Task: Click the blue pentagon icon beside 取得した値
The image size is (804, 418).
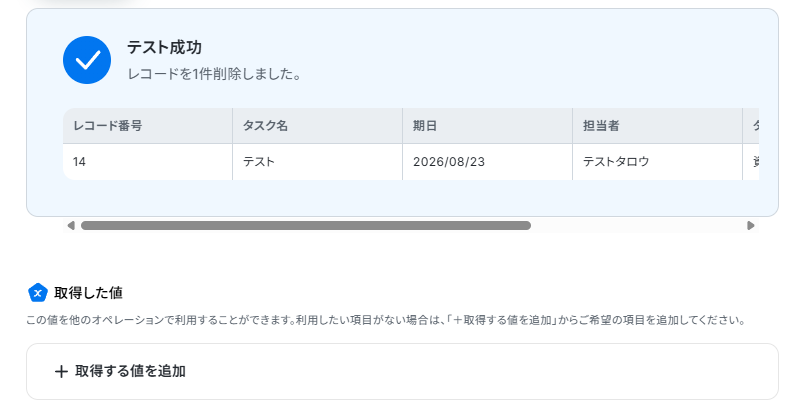Action: [37, 293]
